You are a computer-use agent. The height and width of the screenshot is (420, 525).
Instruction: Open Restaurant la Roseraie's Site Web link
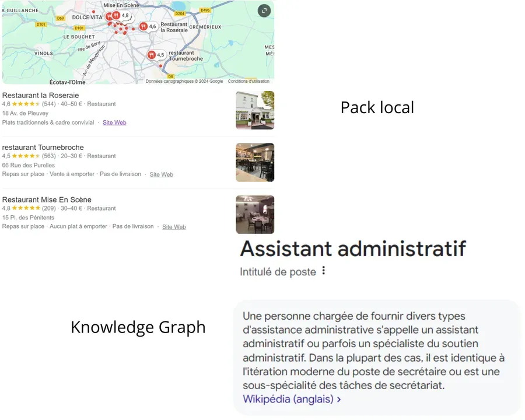click(x=114, y=123)
